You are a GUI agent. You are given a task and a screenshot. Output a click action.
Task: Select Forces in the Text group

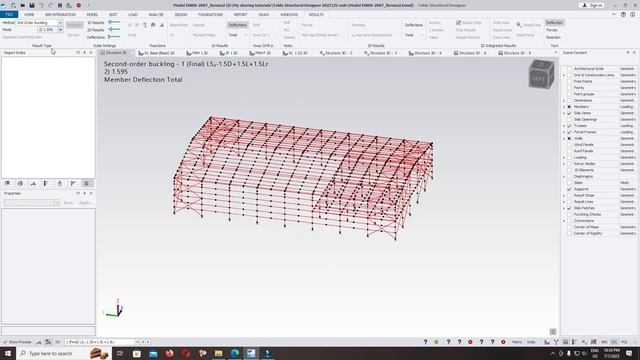(x=552, y=30)
